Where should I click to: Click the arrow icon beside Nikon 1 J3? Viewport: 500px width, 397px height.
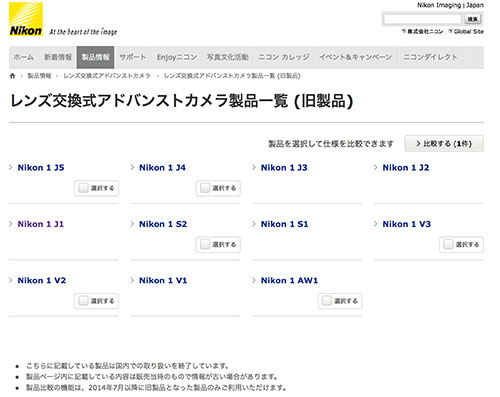pos(254,167)
